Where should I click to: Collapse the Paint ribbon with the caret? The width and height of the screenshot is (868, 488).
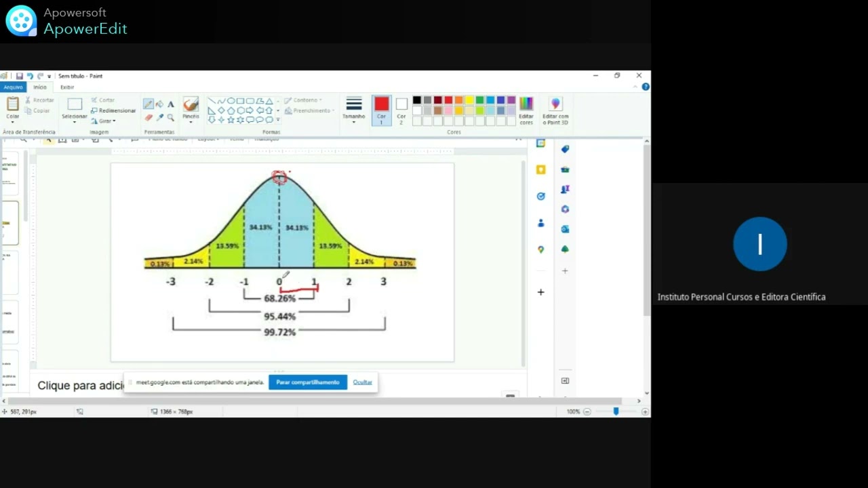635,87
